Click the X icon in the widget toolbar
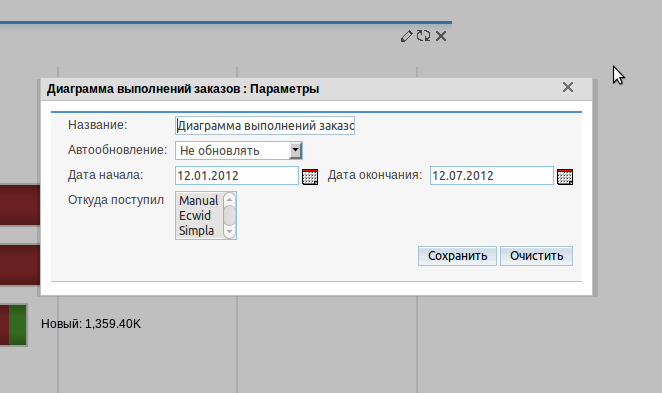The image size is (662, 393). pyautogui.click(x=441, y=36)
